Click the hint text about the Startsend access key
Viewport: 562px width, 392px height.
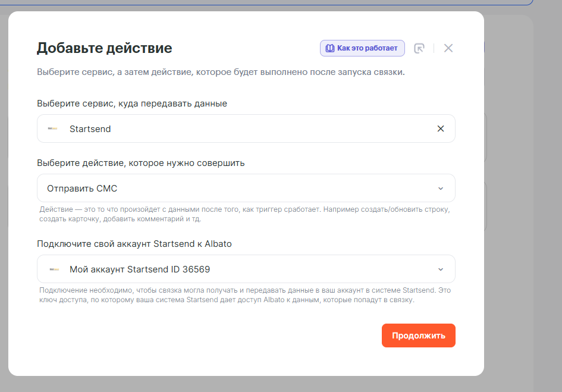click(x=244, y=295)
